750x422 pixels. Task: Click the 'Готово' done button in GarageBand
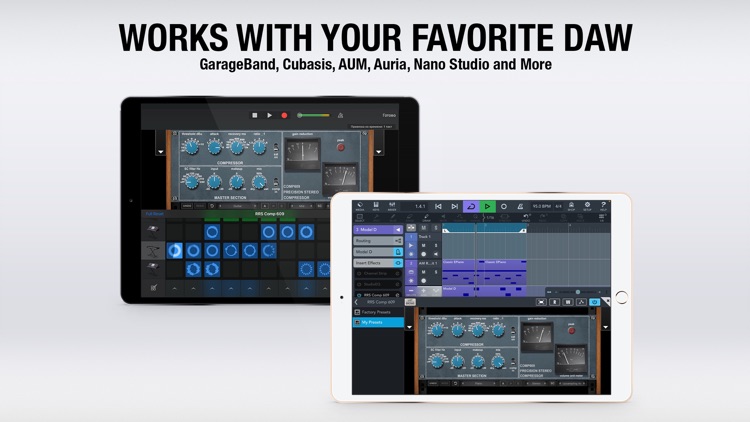(x=389, y=115)
